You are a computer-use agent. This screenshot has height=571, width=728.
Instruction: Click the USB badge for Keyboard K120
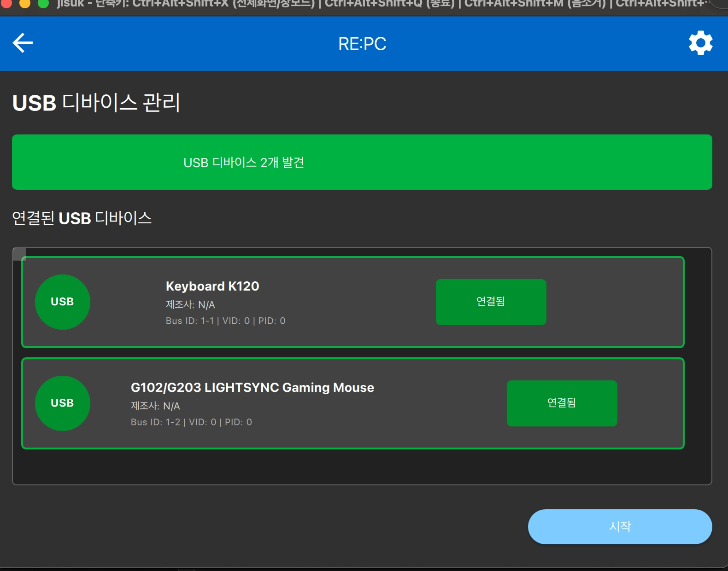click(x=63, y=302)
